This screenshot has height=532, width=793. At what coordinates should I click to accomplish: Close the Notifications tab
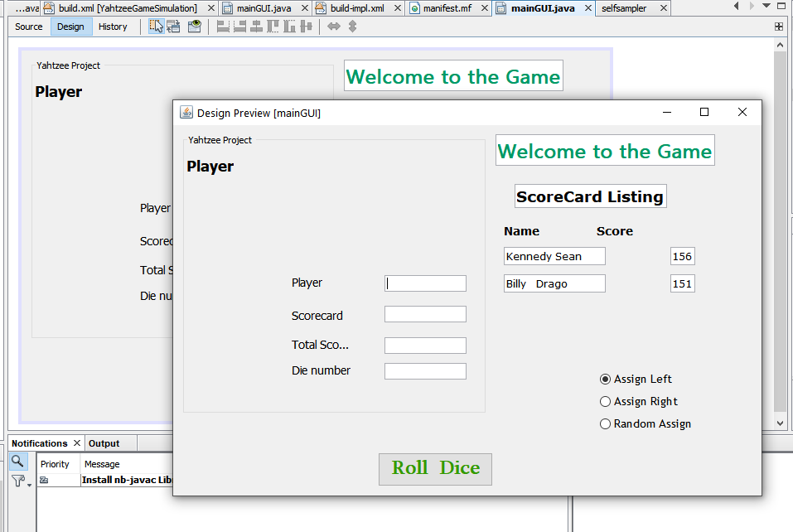[x=77, y=443]
